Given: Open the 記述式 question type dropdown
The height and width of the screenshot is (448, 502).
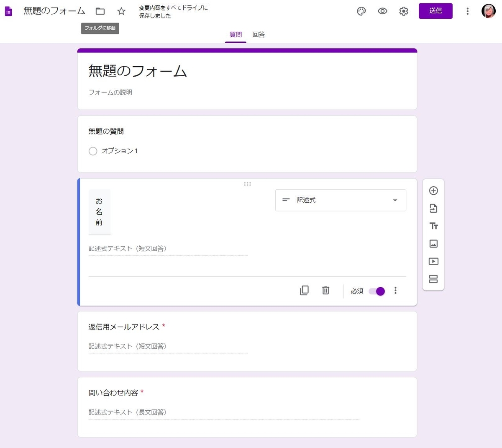Looking at the screenshot, I should pos(340,200).
